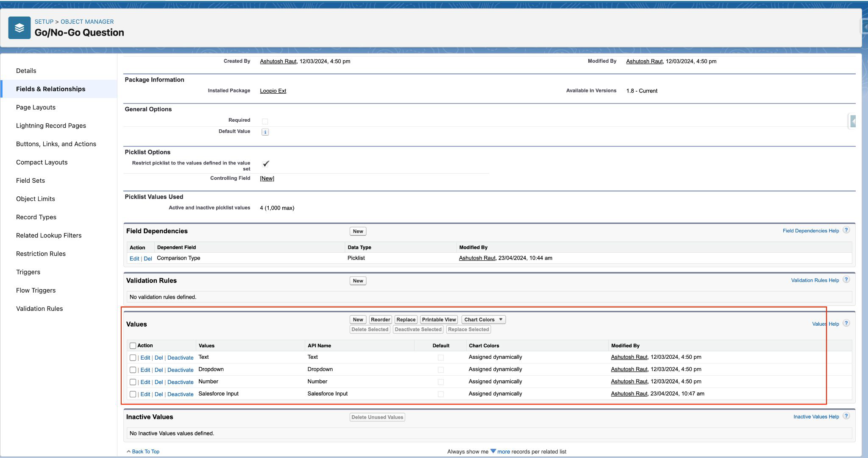Click Modified By Ashutosh Raut link at top

pyautogui.click(x=644, y=61)
